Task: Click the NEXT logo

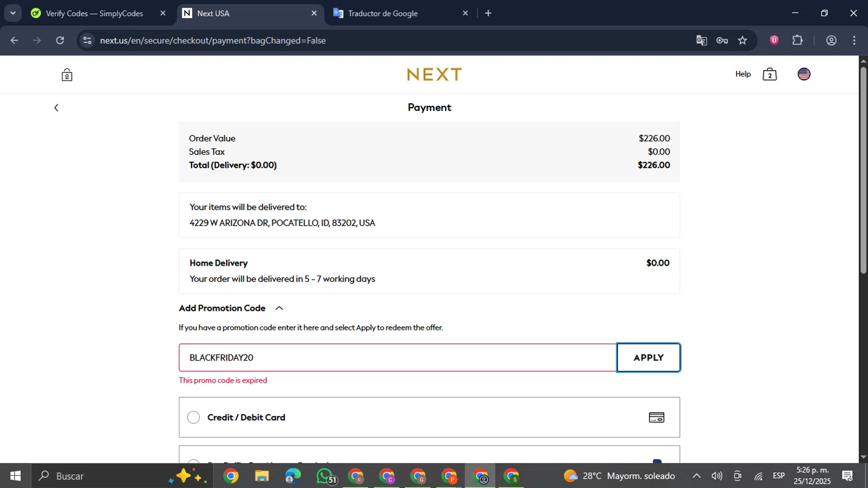Action: 434,74
